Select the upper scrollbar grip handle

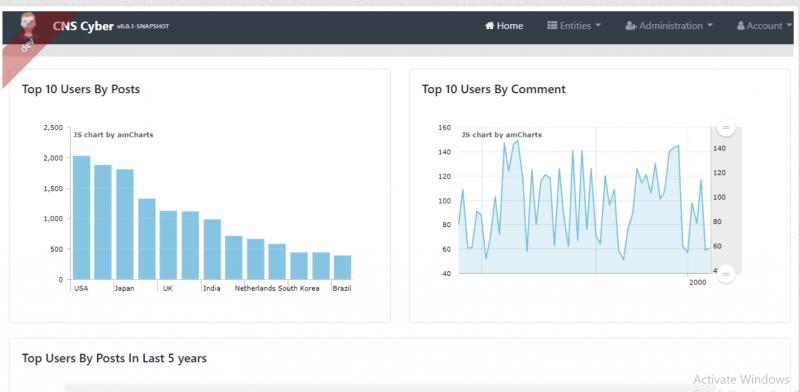pyautogui.click(x=726, y=127)
